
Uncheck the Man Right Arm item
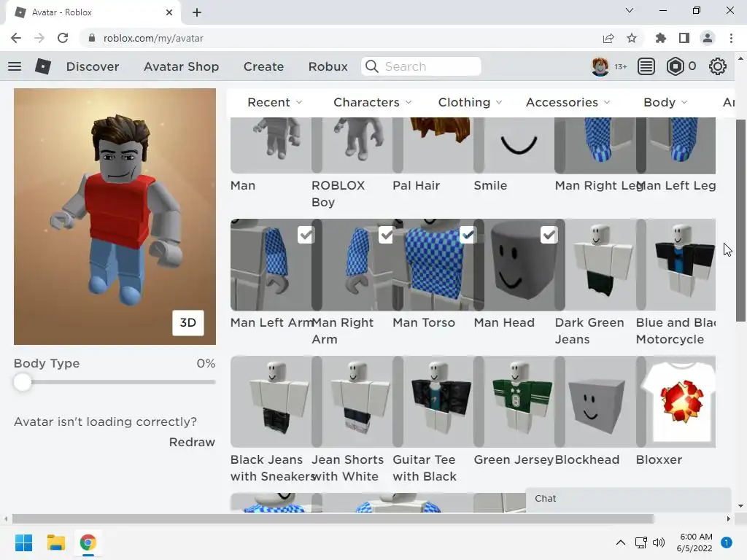coord(387,235)
